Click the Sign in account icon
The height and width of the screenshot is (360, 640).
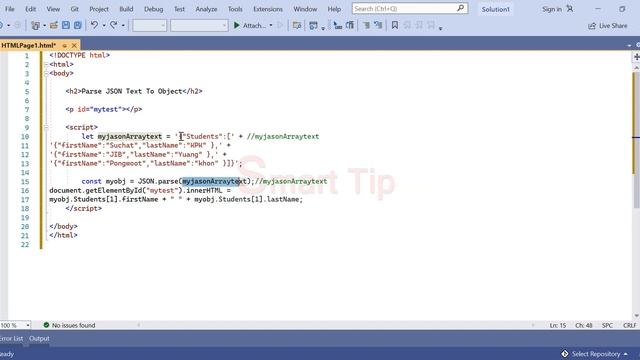click(x=570, y=9)
